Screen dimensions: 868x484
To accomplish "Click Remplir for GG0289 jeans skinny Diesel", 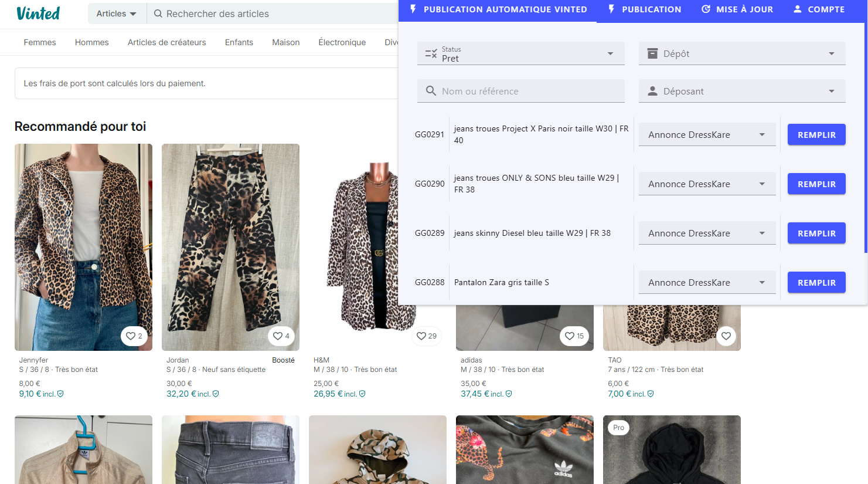I will (x=816, y=233).
